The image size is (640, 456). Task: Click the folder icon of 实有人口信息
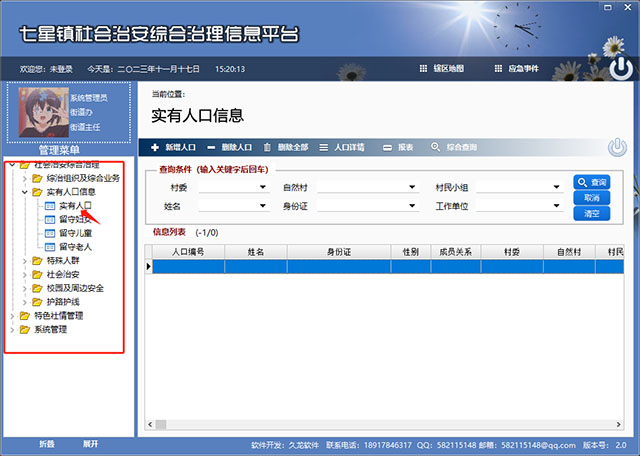[x=37, y=192]
